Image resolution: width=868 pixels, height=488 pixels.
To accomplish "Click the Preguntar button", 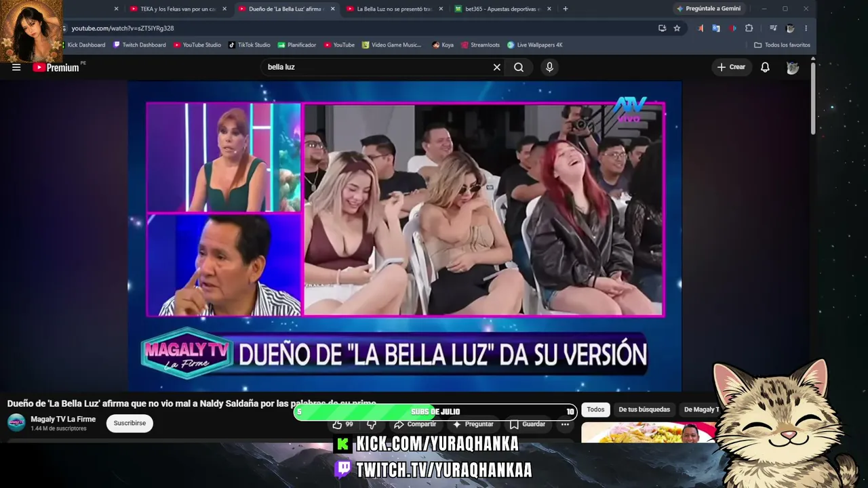I will coord(473,424).
